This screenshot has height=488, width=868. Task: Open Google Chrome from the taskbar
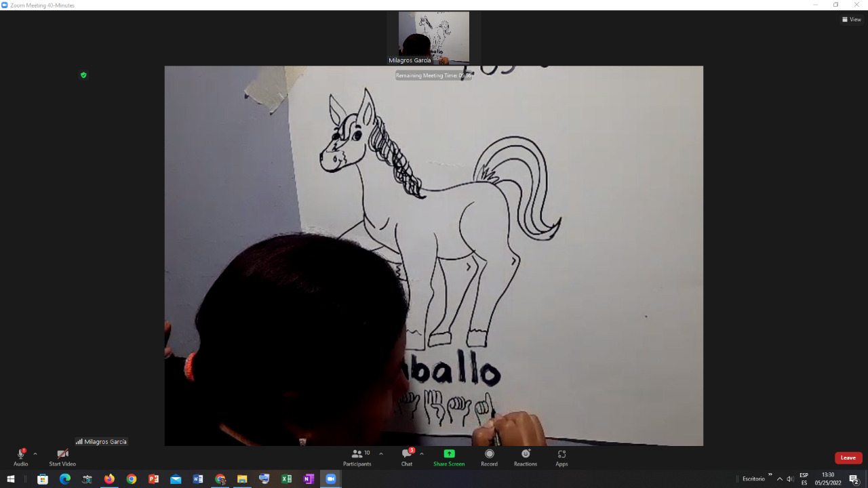tap(132, 479)
